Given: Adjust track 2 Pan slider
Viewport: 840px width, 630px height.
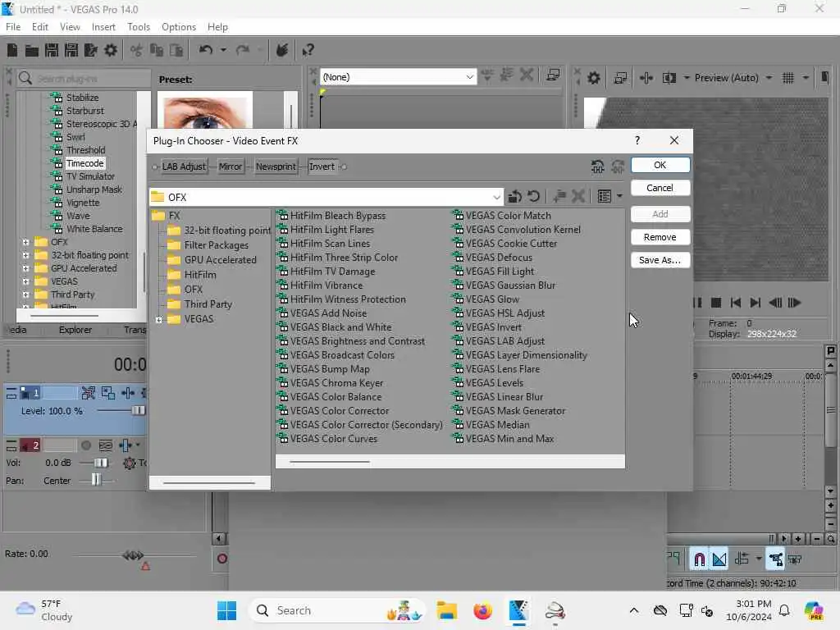Looking at the screenshot, I should click(x=95, y=480).
